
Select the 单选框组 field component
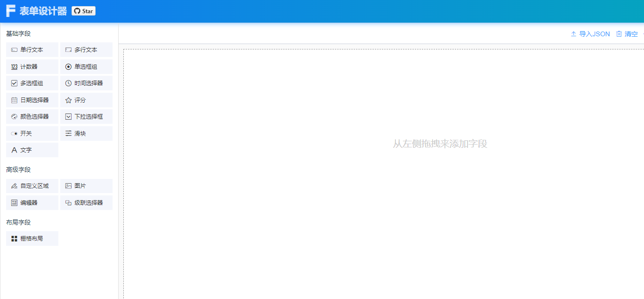click(x=86, y=67)
